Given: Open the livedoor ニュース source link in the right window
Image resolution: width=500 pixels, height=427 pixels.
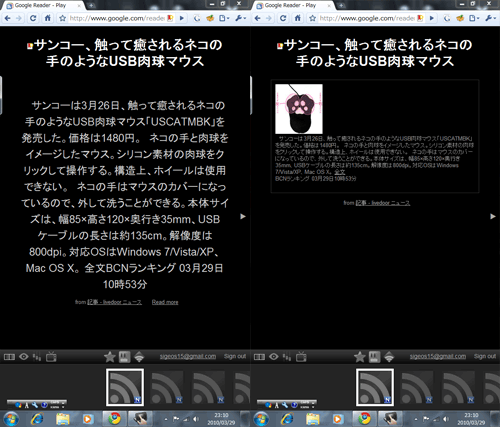Looking at the screenshot, I should [x=383, y=203].
